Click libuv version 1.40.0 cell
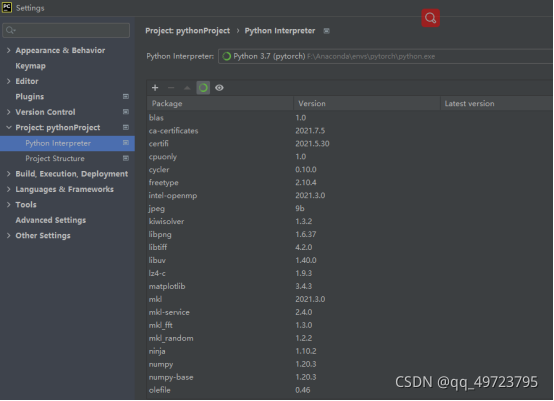The height and width of the screenshot is (401, 554). click(306, 260)
